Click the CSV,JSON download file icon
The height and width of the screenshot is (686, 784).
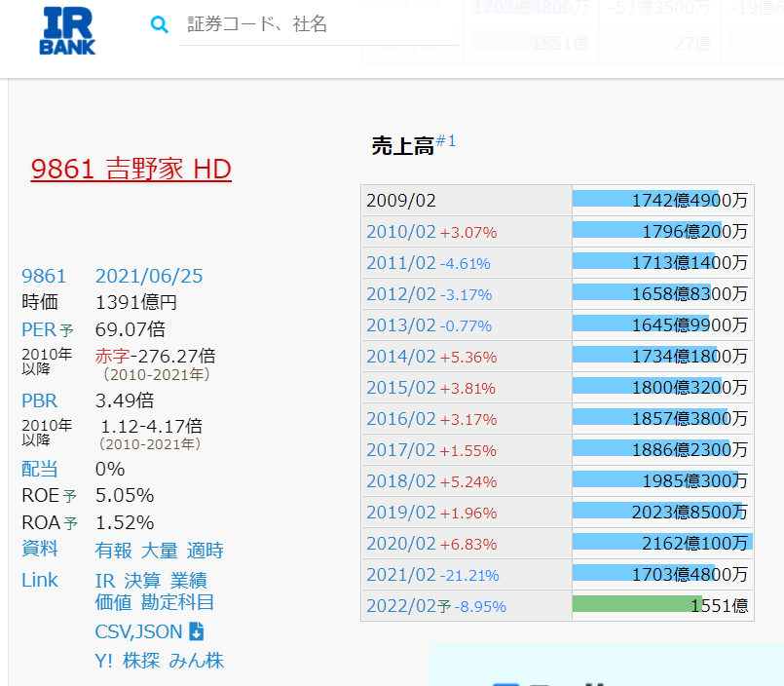[x=197, y=631]
